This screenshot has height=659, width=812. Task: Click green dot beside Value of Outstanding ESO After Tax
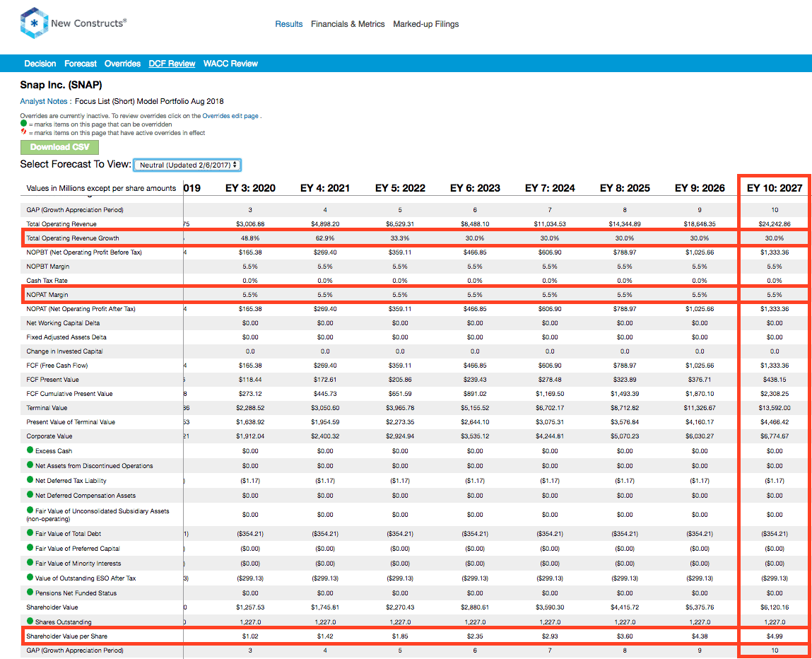point(30,577)
